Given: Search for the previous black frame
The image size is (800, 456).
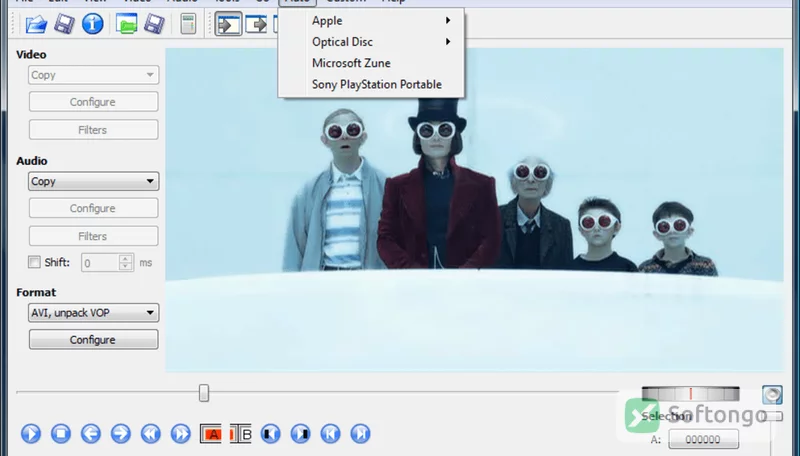Looking at the screenshot, I should [x=270, y=434].
